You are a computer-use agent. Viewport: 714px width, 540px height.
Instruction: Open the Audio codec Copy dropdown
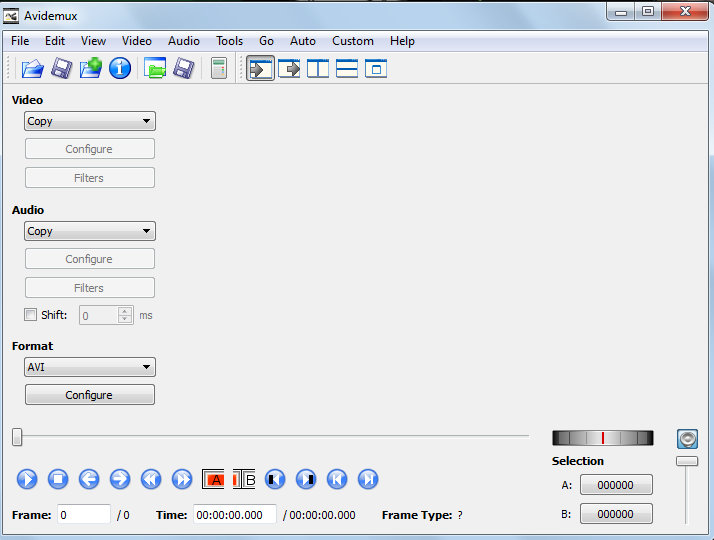coord(90,231)
